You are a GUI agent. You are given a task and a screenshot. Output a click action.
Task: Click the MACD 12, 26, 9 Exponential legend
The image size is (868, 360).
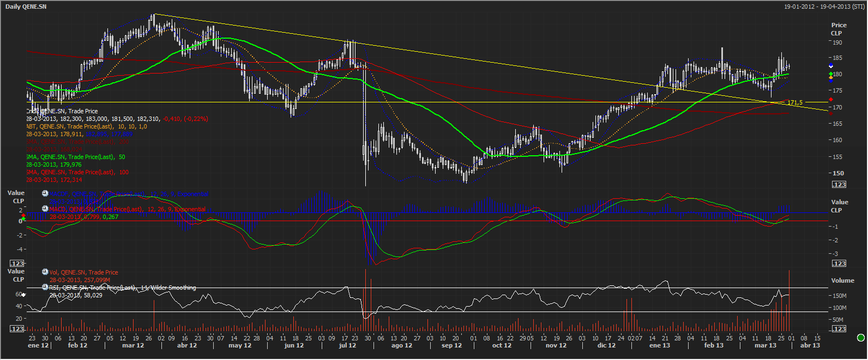point(127,209)
